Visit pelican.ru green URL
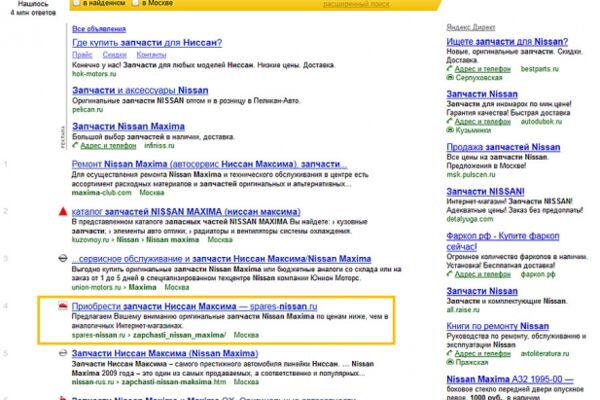 point(88,109)
